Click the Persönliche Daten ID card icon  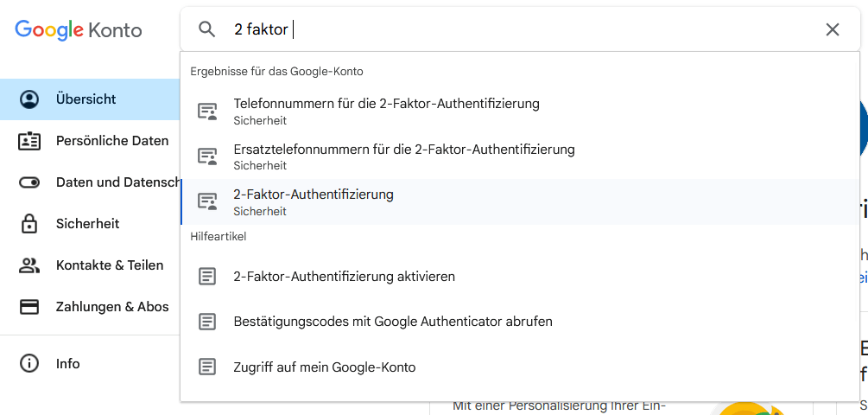pos(29,141)
